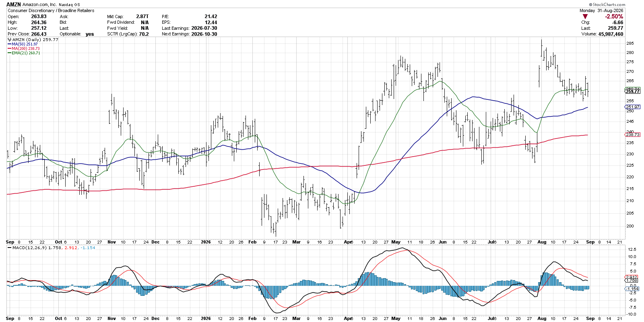Screen dimensions: 644x322
Task: Click the Next Earnings date 2026-10-30
Action: coord(204,34)
